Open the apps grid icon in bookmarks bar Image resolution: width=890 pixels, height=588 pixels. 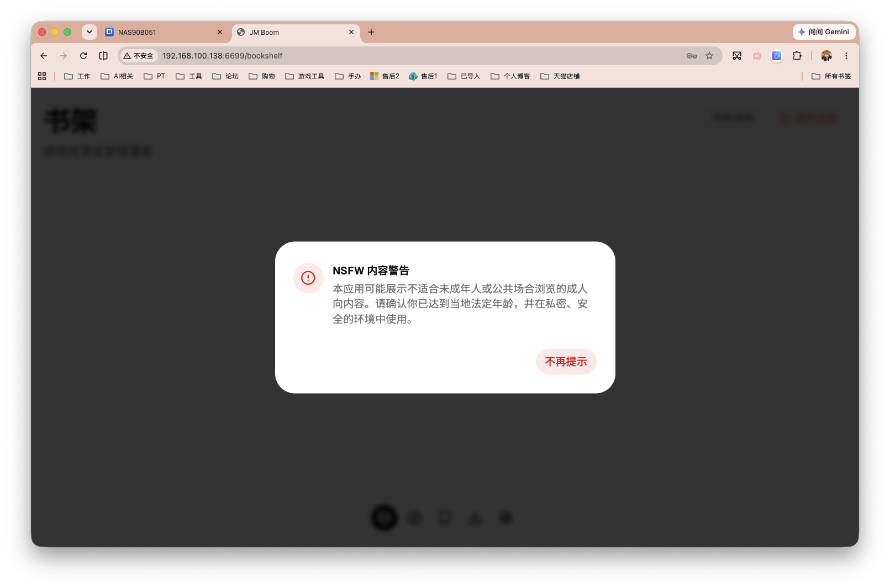coord(42,76)
